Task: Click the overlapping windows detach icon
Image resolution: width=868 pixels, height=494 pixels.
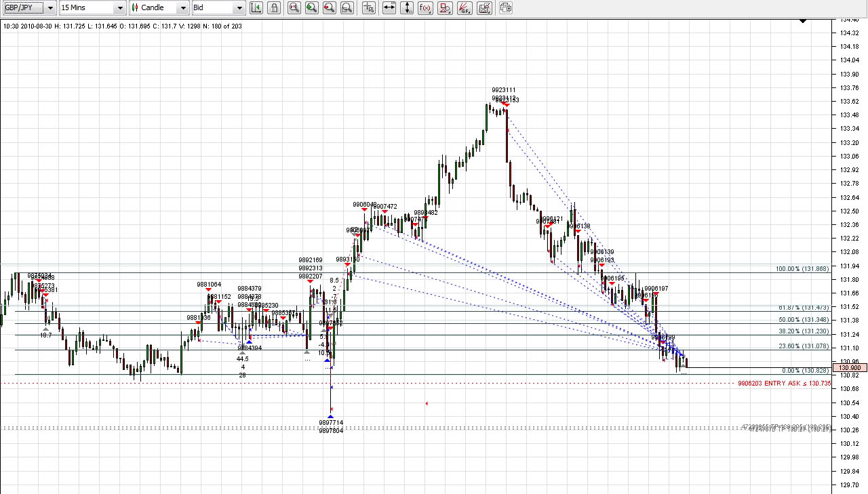Action: 506,8
